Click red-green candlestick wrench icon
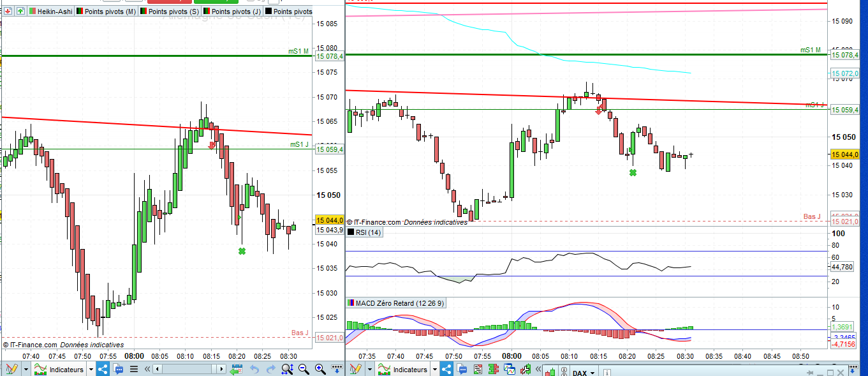The image size is (868, 376). tap(526, 369)
